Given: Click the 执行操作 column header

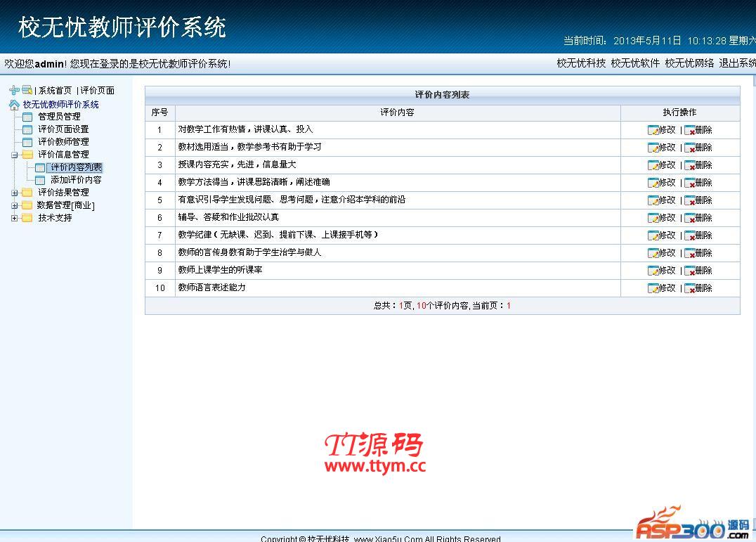Looking at the screenshot, I should 679,112.
